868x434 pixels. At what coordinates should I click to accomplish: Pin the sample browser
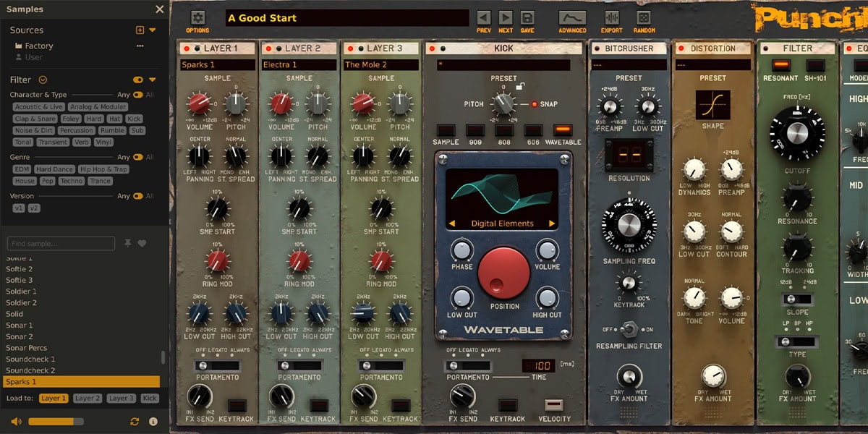(128, 244)
